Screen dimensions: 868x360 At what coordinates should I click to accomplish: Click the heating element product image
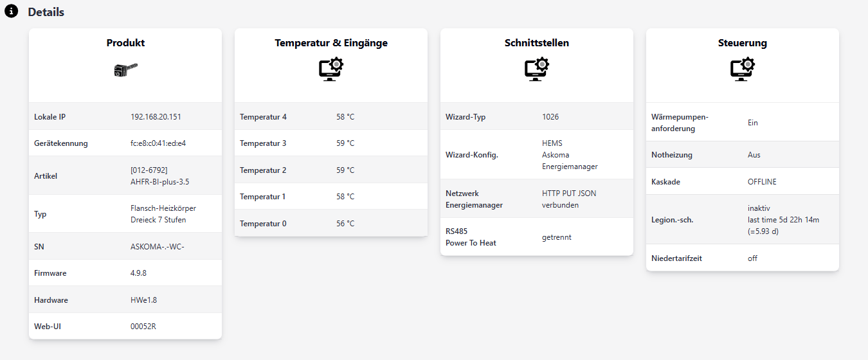pyautogui.click(x=125, y=70)
